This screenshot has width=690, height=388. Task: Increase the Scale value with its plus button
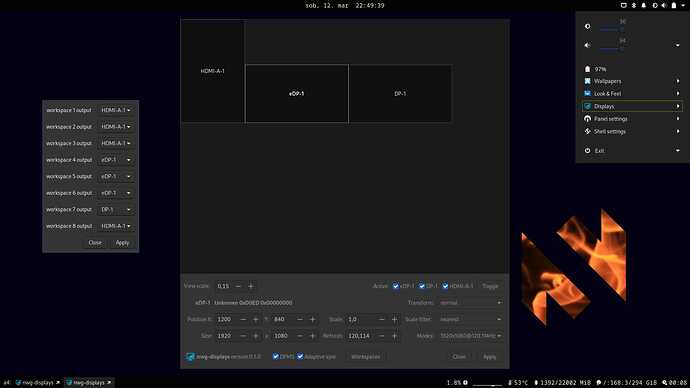(394, 319)
